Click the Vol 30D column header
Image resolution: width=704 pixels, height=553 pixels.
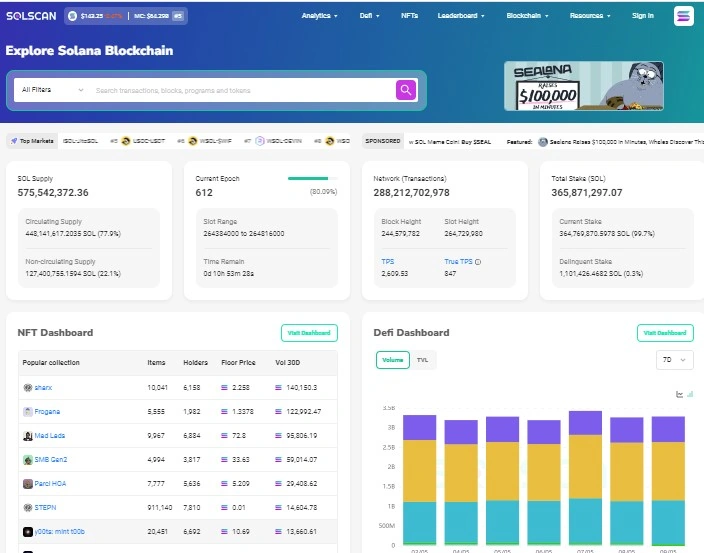pyautogui.click(x=287, y=362)
